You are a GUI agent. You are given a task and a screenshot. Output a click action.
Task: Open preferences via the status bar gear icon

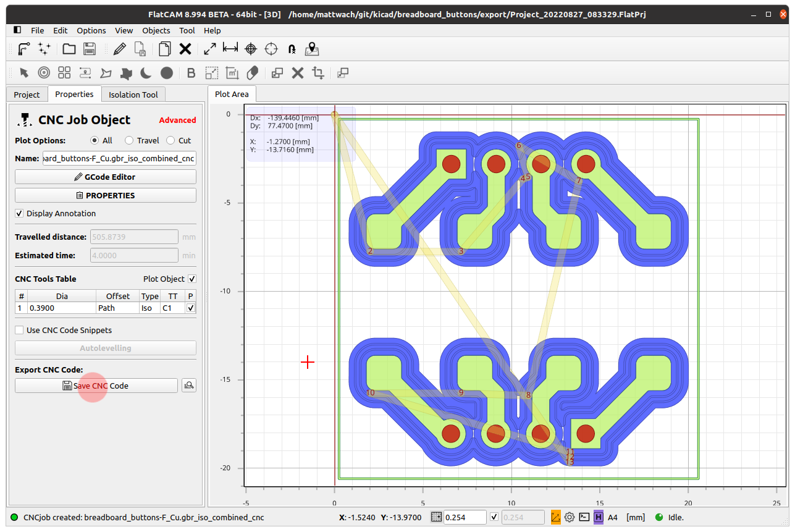click(x=570, y=517)
